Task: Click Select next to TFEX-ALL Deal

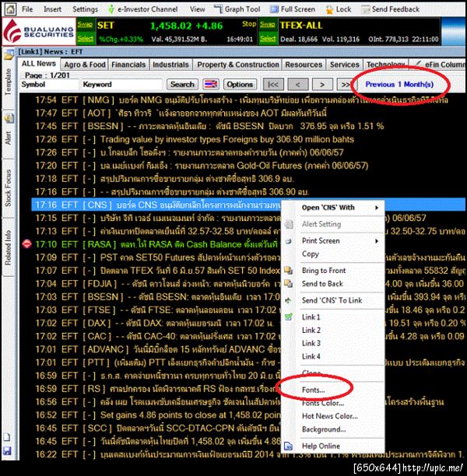Action: click(x=268, y=39)
